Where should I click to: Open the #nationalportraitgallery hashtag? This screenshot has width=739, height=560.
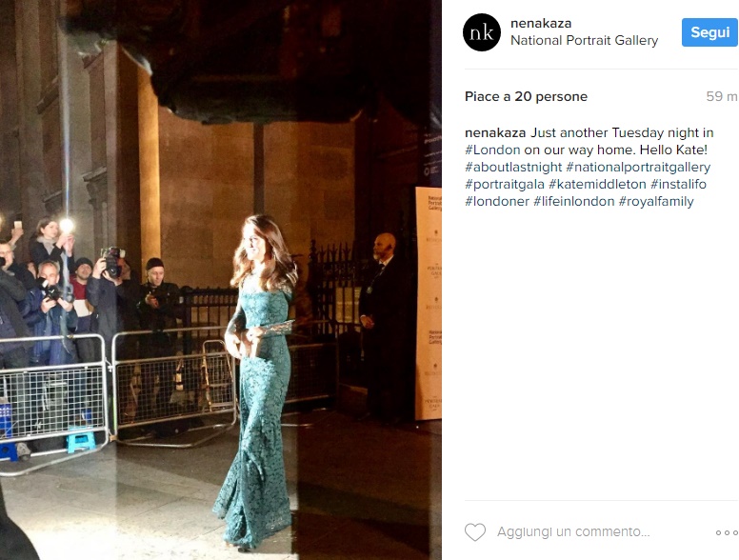[x=638, y=168]
